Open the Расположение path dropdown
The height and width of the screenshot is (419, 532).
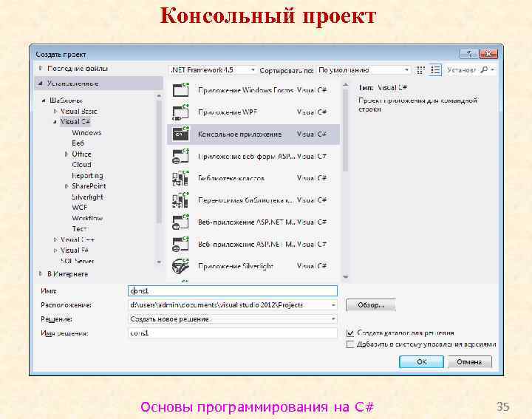click(333, 305)
